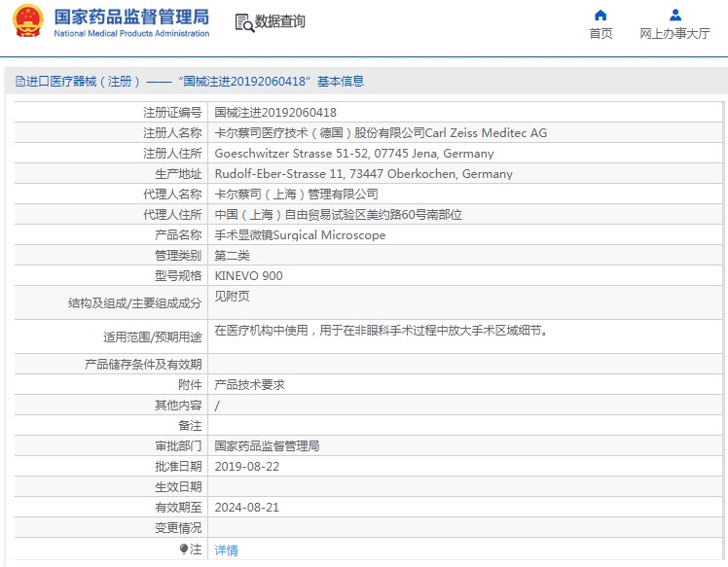Click the 批准日期 label
This screenshot has width=728, height=567.
pos(178,466)
